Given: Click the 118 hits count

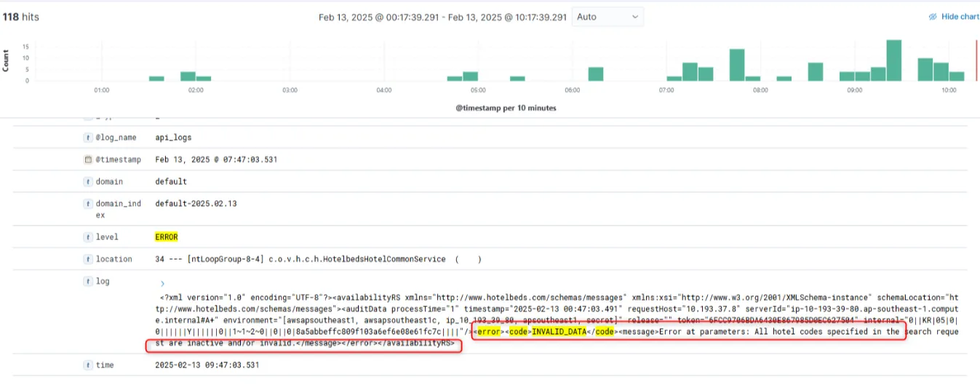Looking at the screenshot, I should 20,16.
